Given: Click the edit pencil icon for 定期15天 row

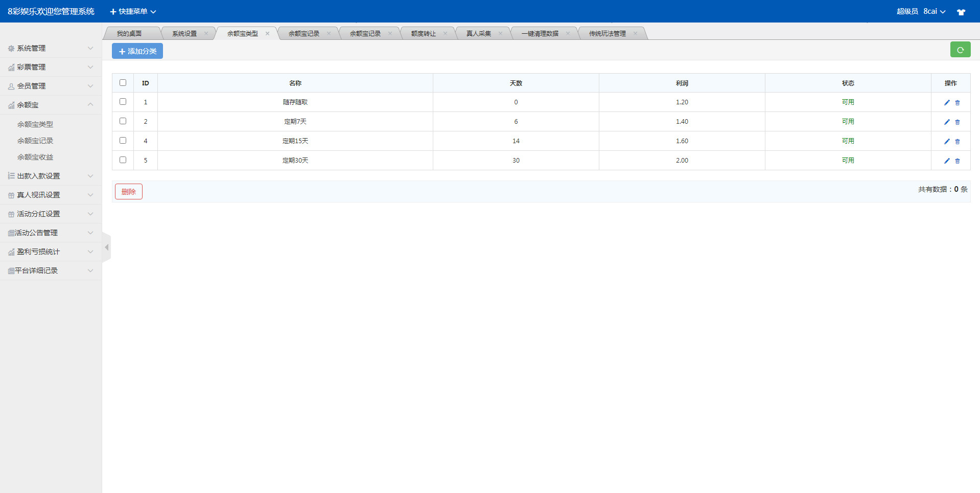Looking at the screenshot, I should (x=946, y=142).
